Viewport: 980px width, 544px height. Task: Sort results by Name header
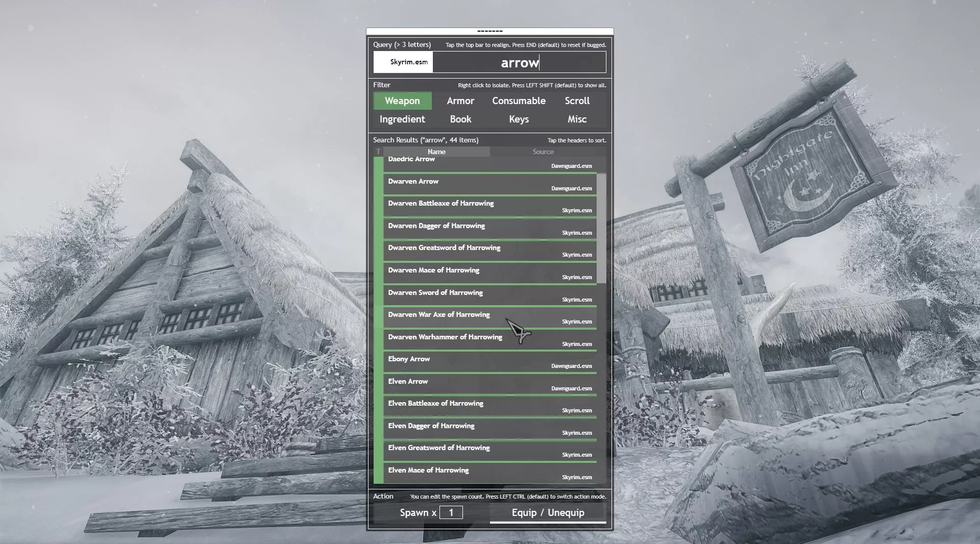point(436,152)
